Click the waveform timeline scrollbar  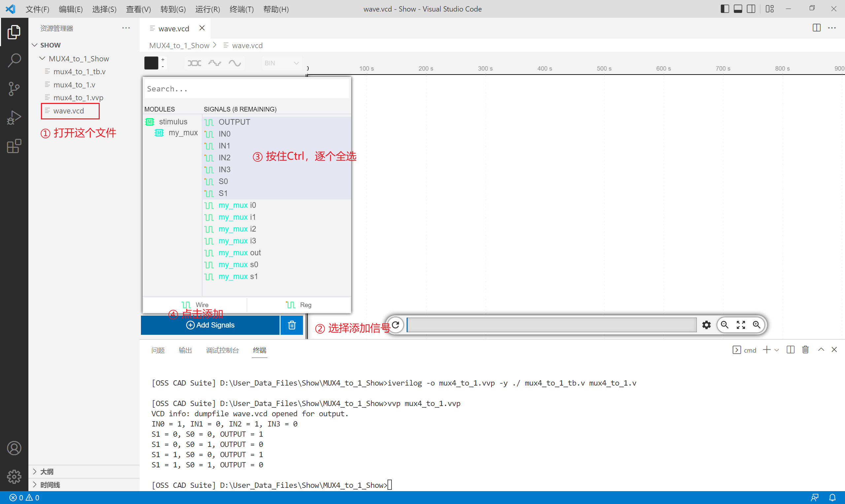pos(552,325)
